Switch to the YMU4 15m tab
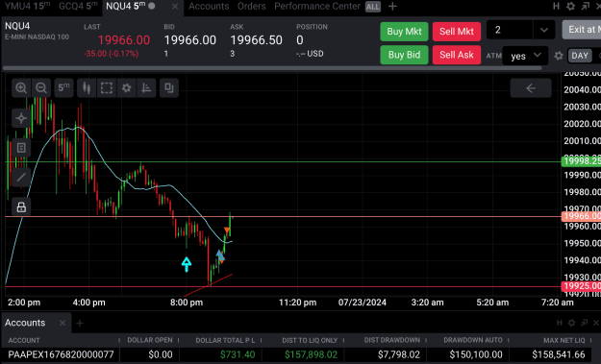The image size is (601, 364). tap(27, 6)
